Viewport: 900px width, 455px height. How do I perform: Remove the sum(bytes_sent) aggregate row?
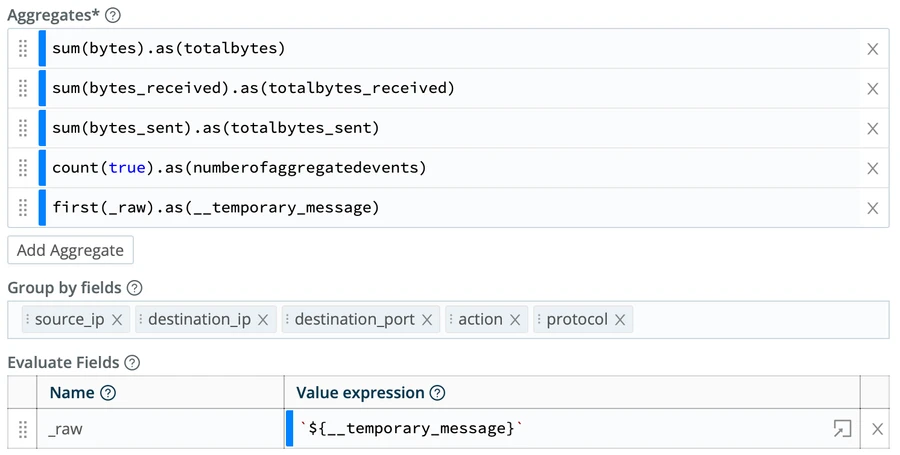pyautogui.click(x=872, y=129)
